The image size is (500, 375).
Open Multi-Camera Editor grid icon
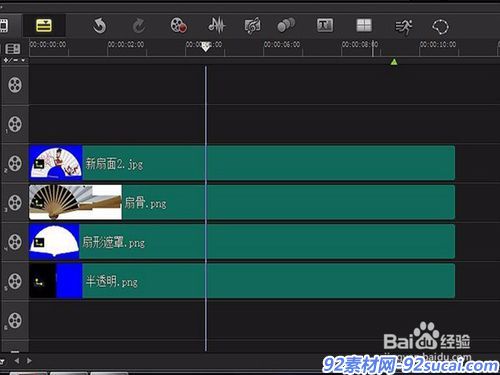coord(364,25)
